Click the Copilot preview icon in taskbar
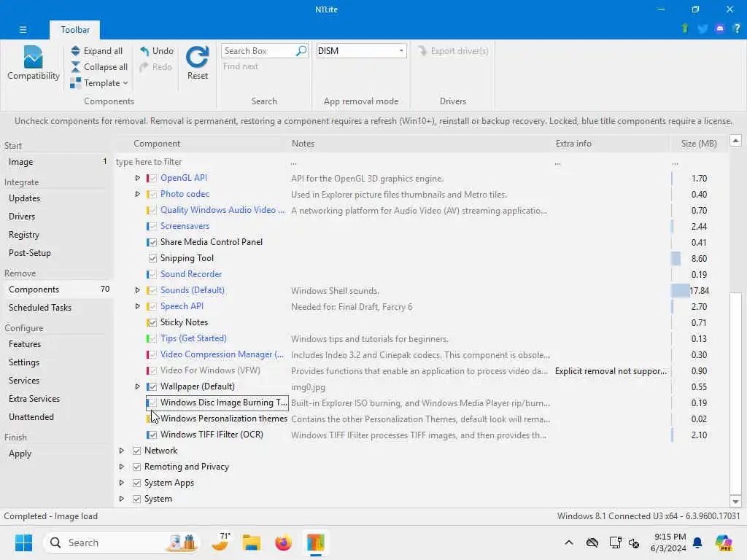The height and width of the screenshot is (560, 747). [724, 542]
